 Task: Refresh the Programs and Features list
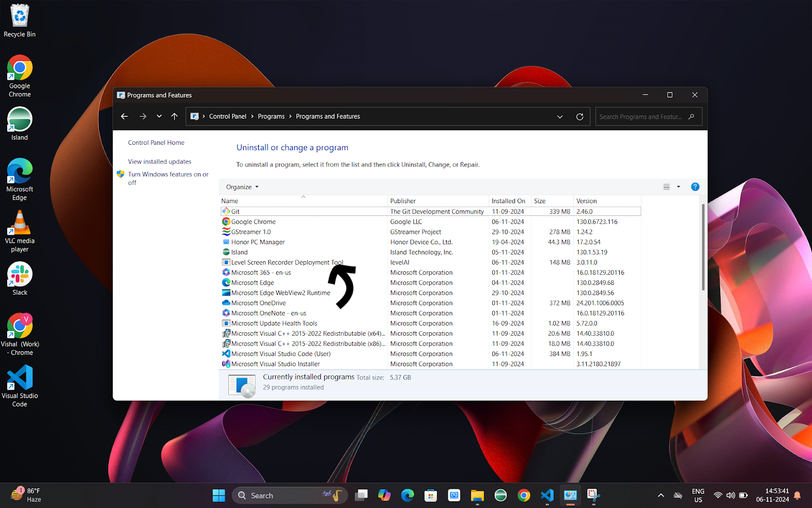(x=580, y=117)
